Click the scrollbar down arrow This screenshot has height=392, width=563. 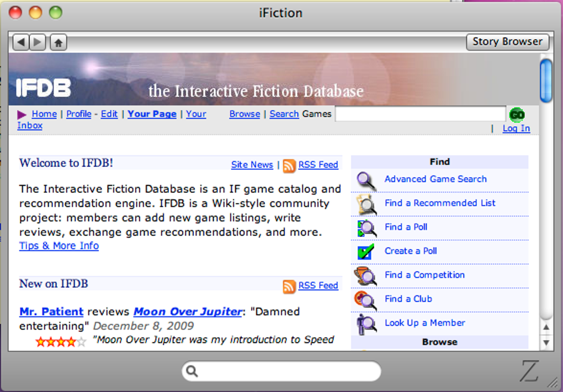[x=546, y=342]
